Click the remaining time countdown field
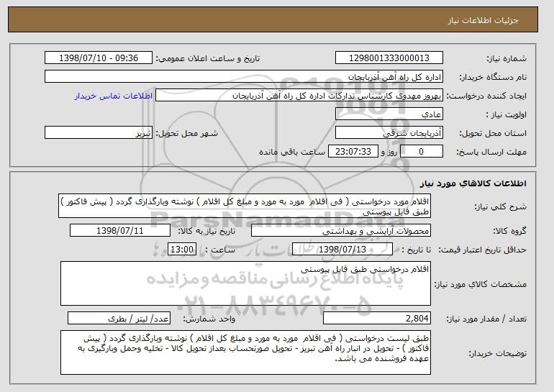554x392 pixels. pyautogui.click(x=353, y=152)
